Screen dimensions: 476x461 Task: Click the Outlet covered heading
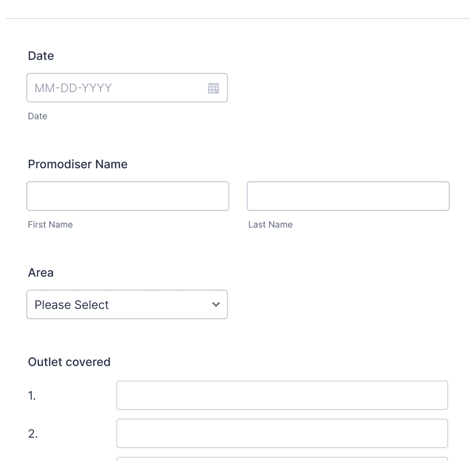(x=69, y=362)
